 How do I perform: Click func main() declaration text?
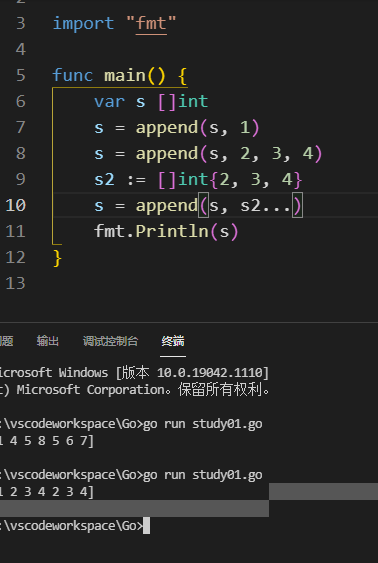click(120, 75)
